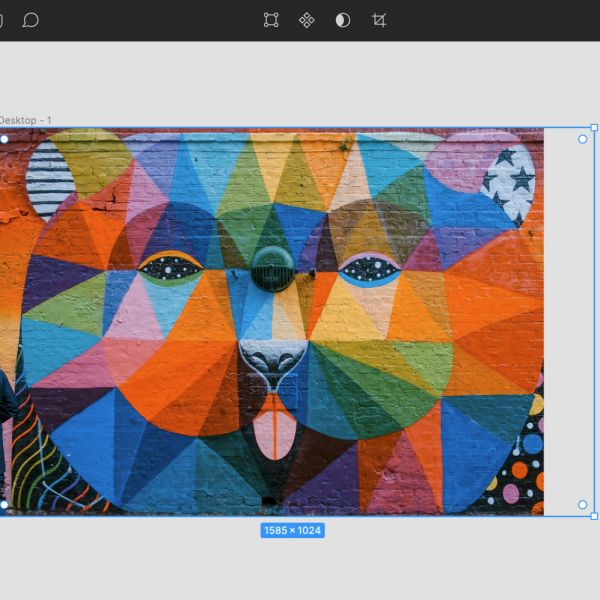
Task: Click the striped ear of the bear
Action: (48, 180)
